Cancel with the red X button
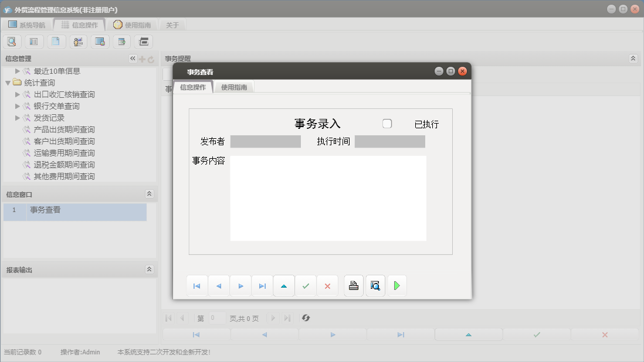 click(327, 286)
